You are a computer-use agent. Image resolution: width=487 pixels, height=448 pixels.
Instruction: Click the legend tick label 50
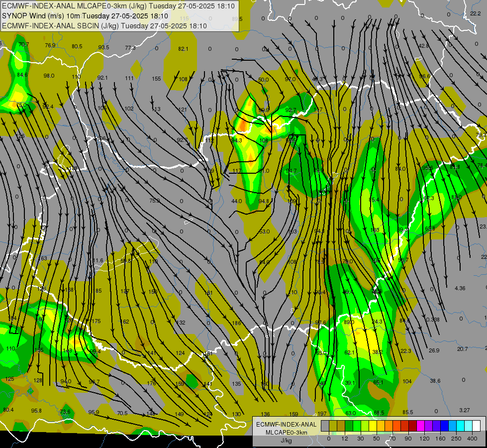pyautogui.click(x=377, y=439)
